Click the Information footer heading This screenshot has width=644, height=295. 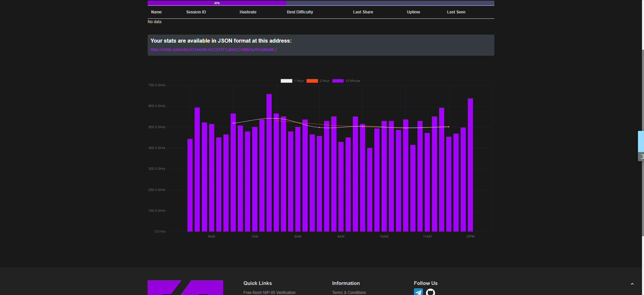coord(346,283)
